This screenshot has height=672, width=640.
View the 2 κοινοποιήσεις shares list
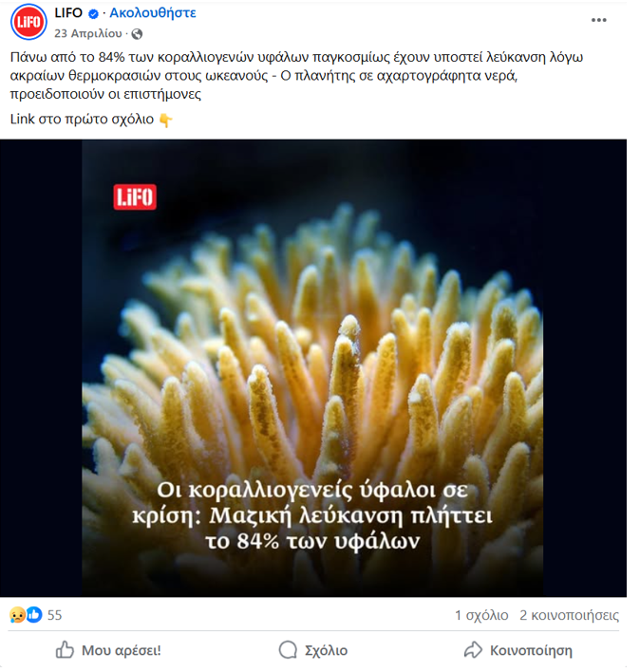tap(570, 615)
